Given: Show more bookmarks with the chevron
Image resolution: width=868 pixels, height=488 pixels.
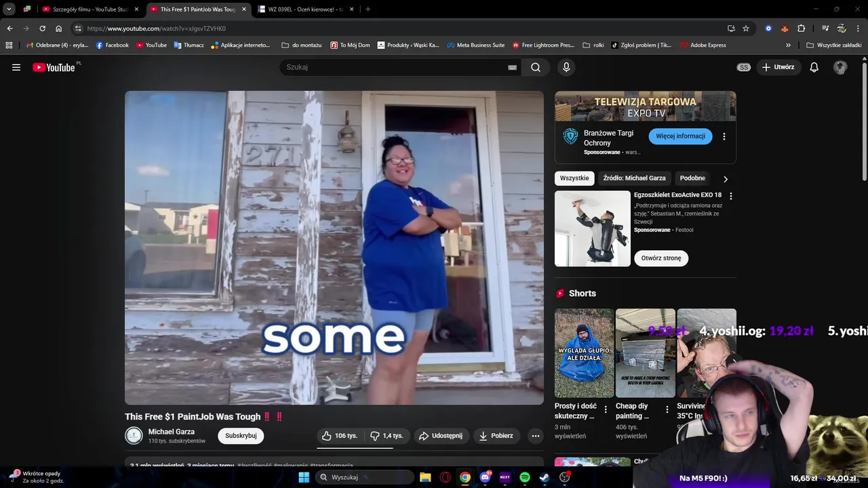Looking at the screenshot, I should 788,45.
